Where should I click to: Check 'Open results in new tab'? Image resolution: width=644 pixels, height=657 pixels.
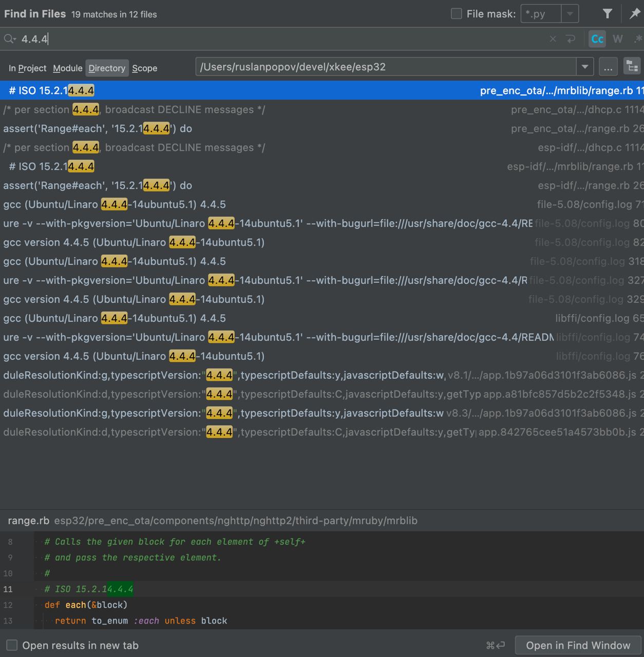point(12,645)
